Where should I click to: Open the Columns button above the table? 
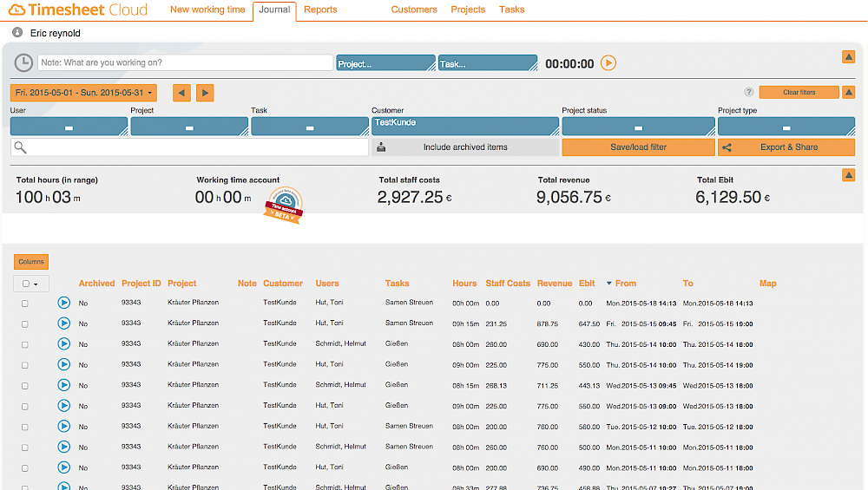pyautogui.click(x=31, y=262)
